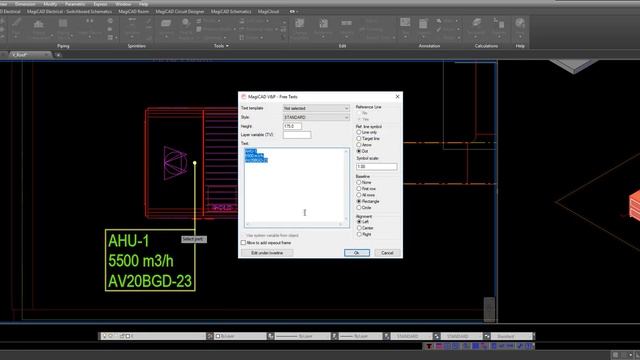
Task: Open the table style Standard dropdown
Action: click(512, 336)
